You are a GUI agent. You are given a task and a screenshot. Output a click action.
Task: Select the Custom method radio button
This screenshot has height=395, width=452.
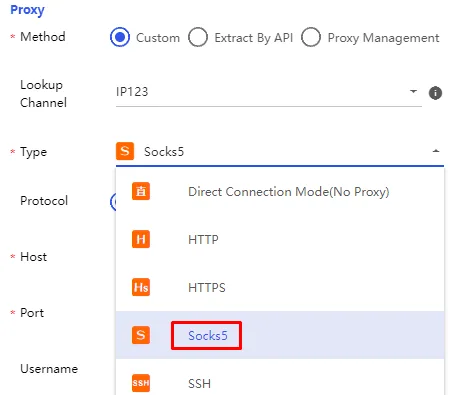tap(120, 37)
